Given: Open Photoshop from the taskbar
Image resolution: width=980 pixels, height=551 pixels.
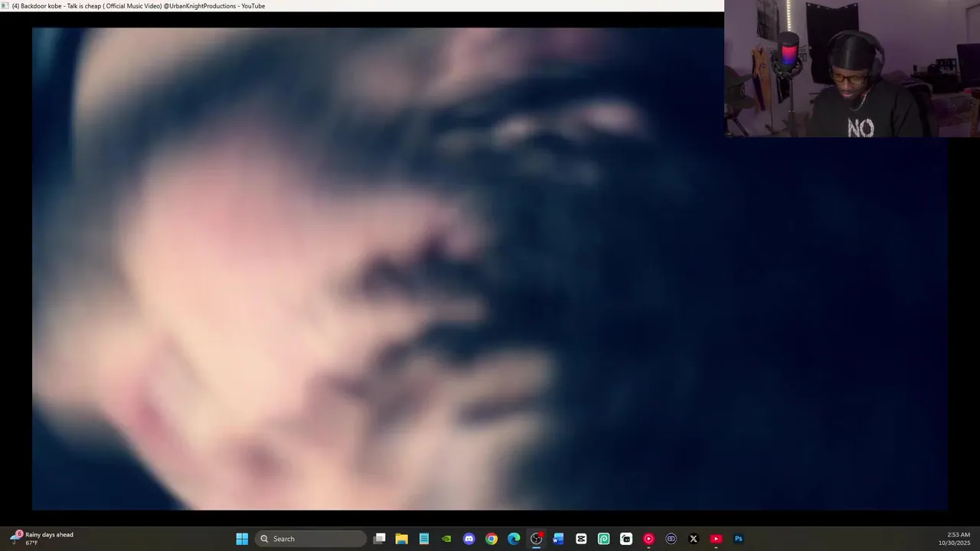Looking at the screenshot, I should point(739,539).
